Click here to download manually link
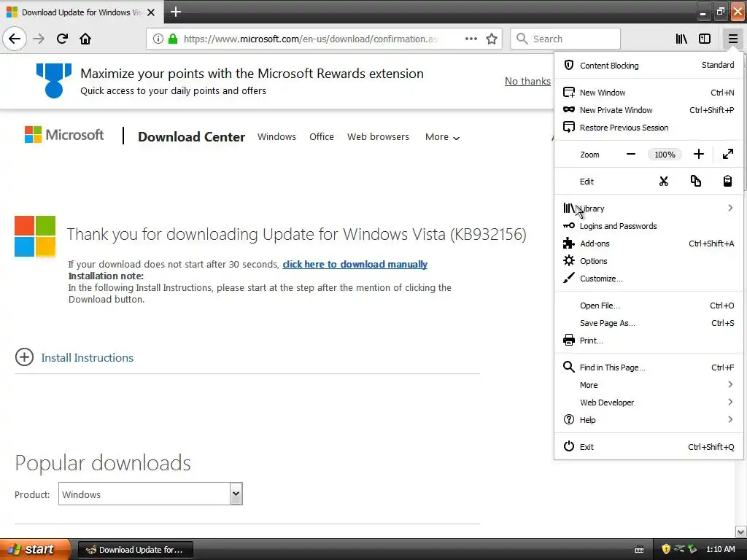 coord(355,264)
